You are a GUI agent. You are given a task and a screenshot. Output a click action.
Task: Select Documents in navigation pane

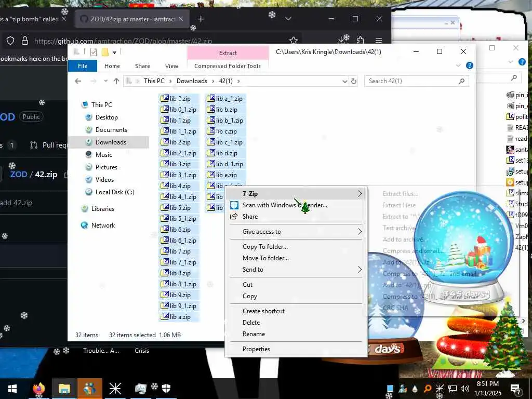point(111,130)
